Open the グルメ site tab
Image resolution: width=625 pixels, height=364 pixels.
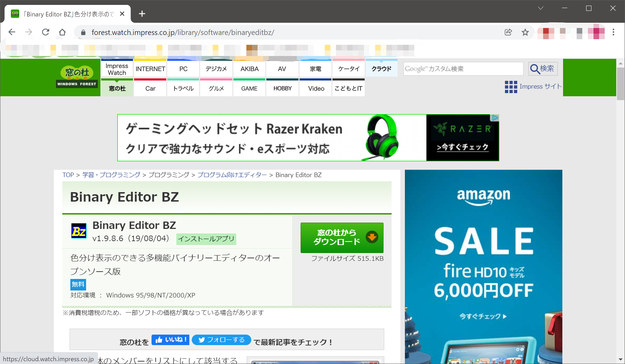pyautogui.click(x=216, y=88)
